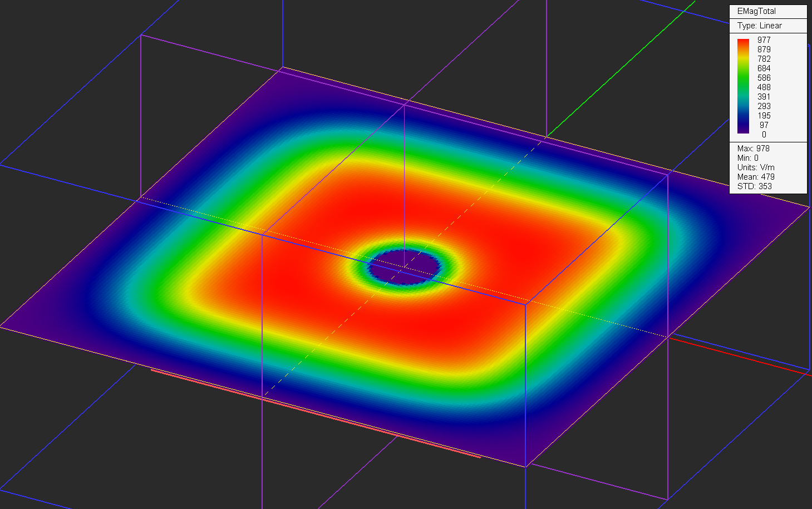Click the rainbow color scale bar

(x=743, y=86)
